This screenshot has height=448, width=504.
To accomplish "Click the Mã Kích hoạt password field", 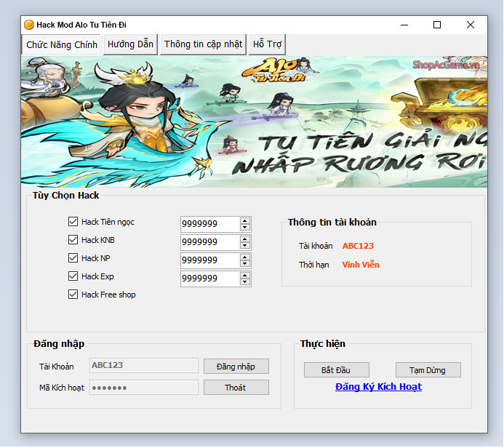I will pos(144,388).
